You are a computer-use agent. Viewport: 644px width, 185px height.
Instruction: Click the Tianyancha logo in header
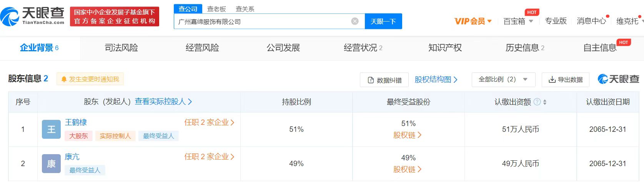click(x=33, y=16)
